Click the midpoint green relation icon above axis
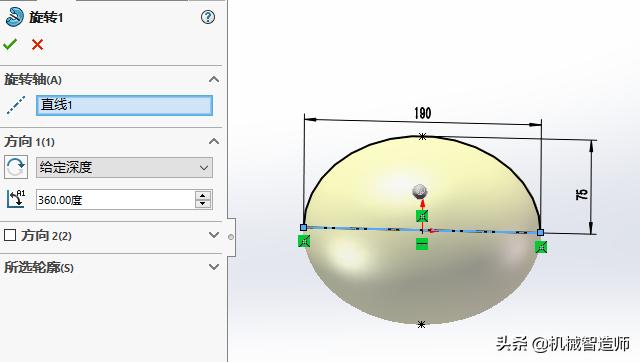 [x=422, y=216]
